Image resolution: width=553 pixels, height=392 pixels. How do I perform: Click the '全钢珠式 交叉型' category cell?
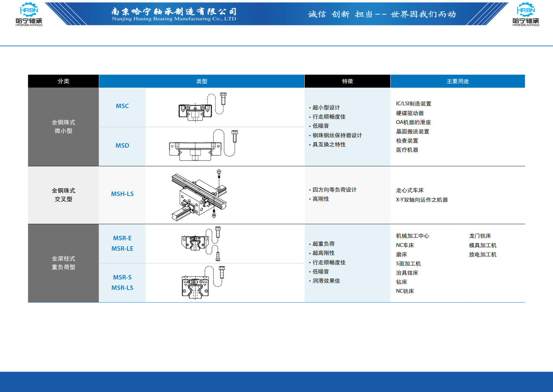[63, 195]
